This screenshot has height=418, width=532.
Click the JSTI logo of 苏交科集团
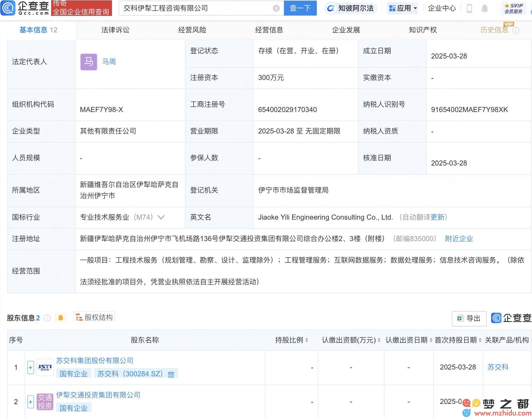tap(45, 367)
